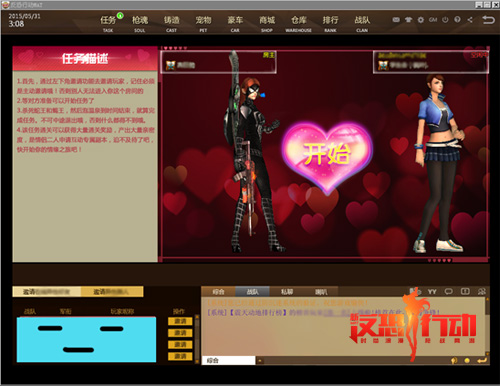This screenshot has width=500, height=386.
Task: Open the help question-mark icon
Action: pos(457,20)
